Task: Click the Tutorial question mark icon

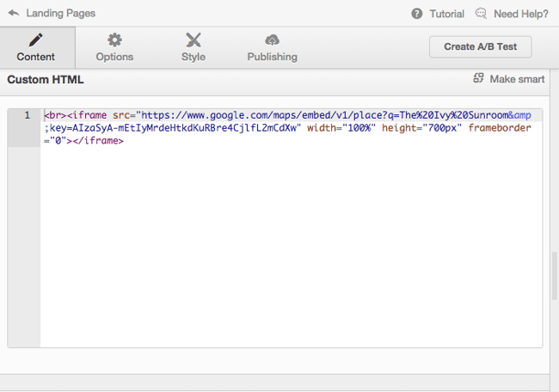Action: (417, 14)
